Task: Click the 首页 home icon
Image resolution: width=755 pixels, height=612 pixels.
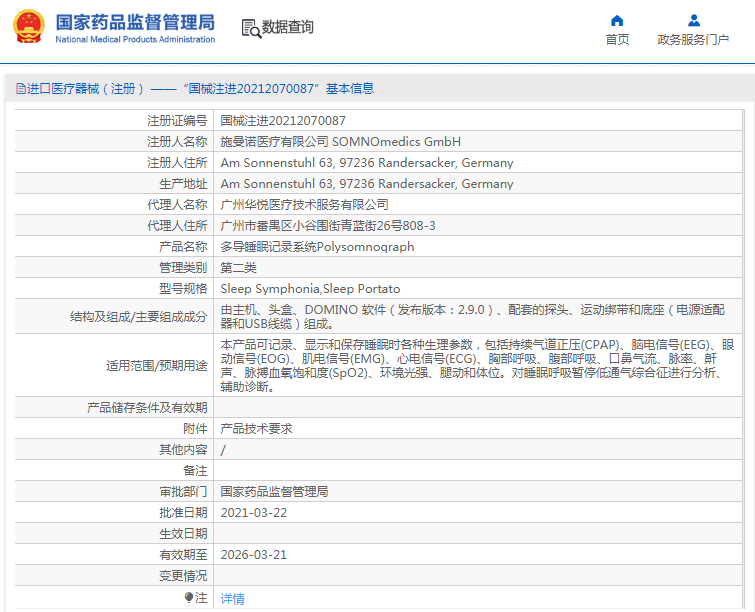Action: [x=617, y=21]
